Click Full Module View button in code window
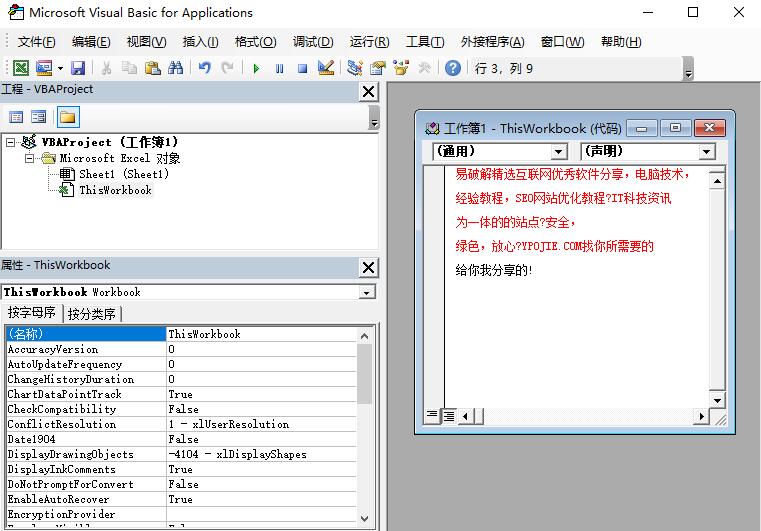761x531 pixels. click(x=449, y=415)
